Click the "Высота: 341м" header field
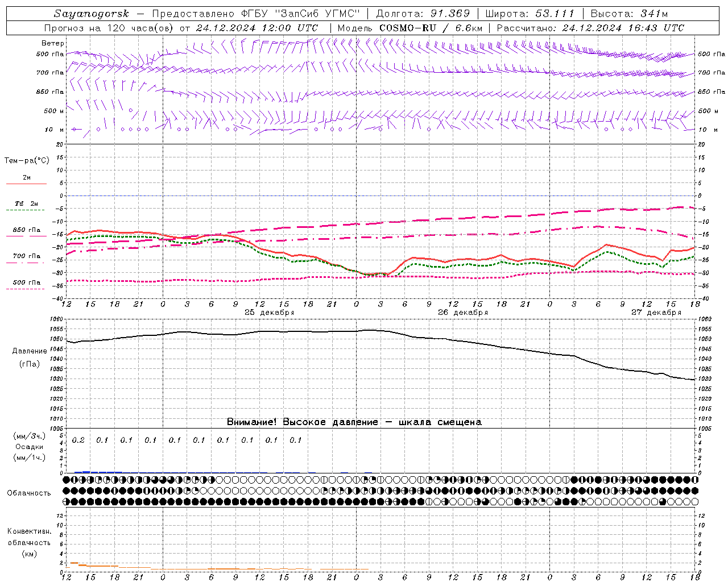The image size is (728, 582). (x=629, y=14)
